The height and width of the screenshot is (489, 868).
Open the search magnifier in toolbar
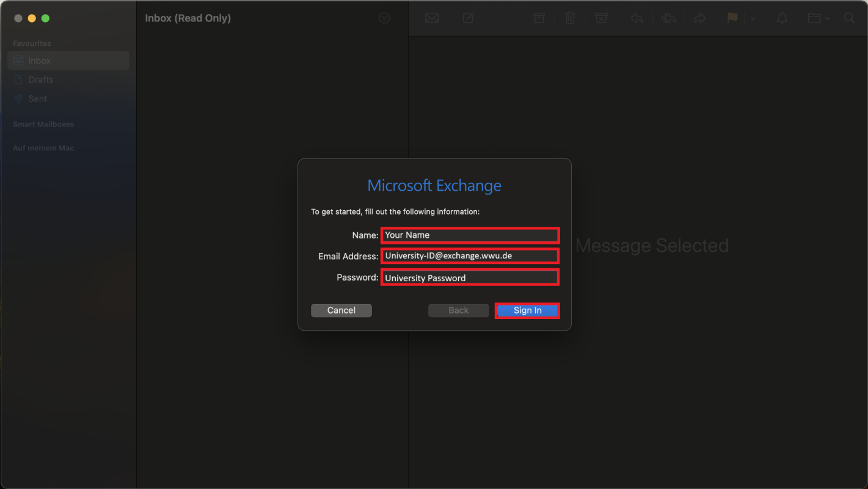click(849, 18)
